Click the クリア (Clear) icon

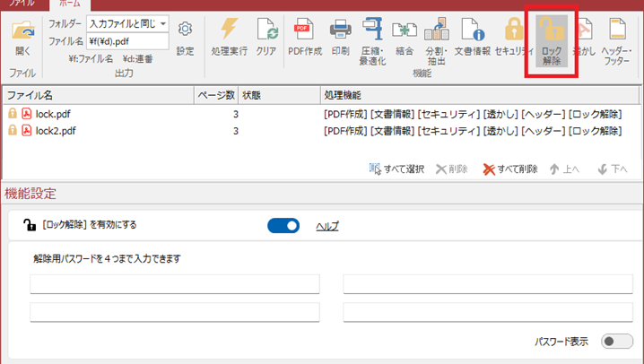coord(267,29)
